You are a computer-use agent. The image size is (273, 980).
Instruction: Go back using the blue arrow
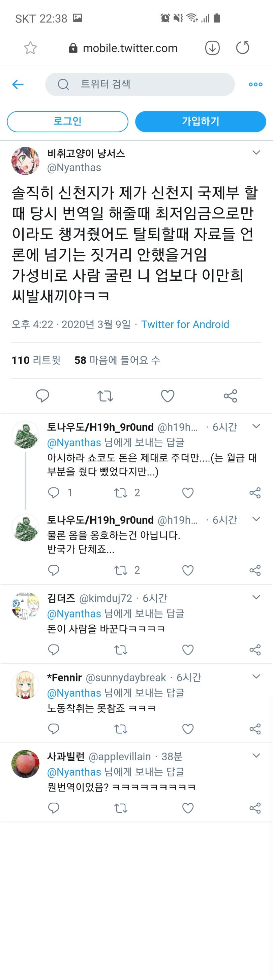point(18,84)
